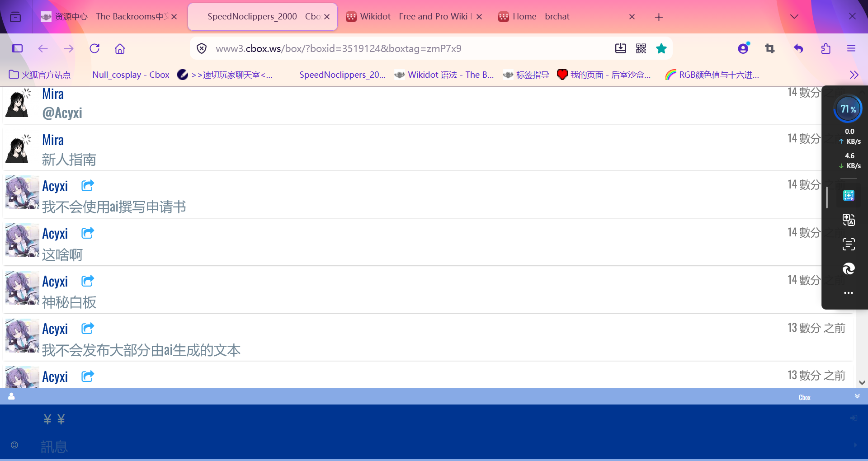Click the user profile icon in Cbox bar
Screen dimensions: 868x461
[x=11, y=396]
